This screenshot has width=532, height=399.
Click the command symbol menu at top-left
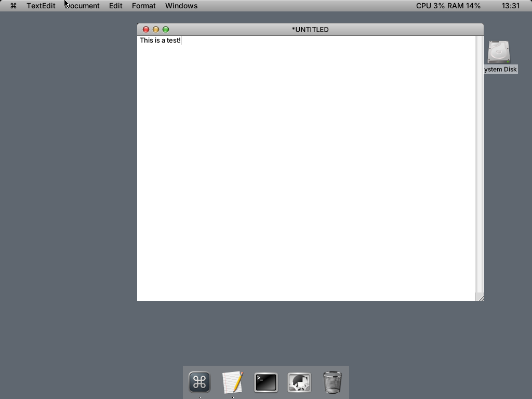tap(14, 6)
